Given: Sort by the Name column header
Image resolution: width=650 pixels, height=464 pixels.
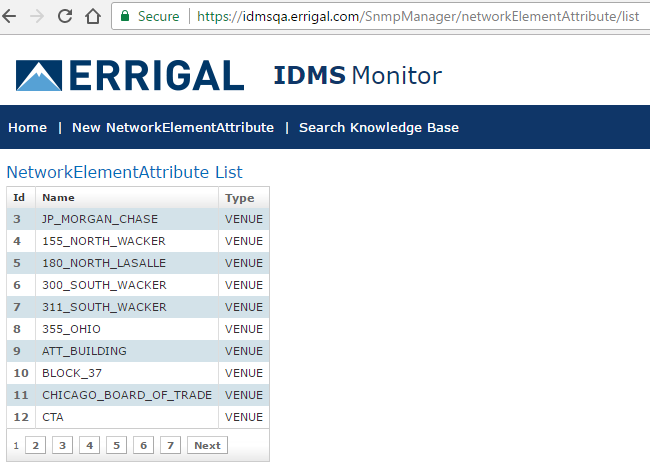Looking at the screenshot, I should (58, 198).
